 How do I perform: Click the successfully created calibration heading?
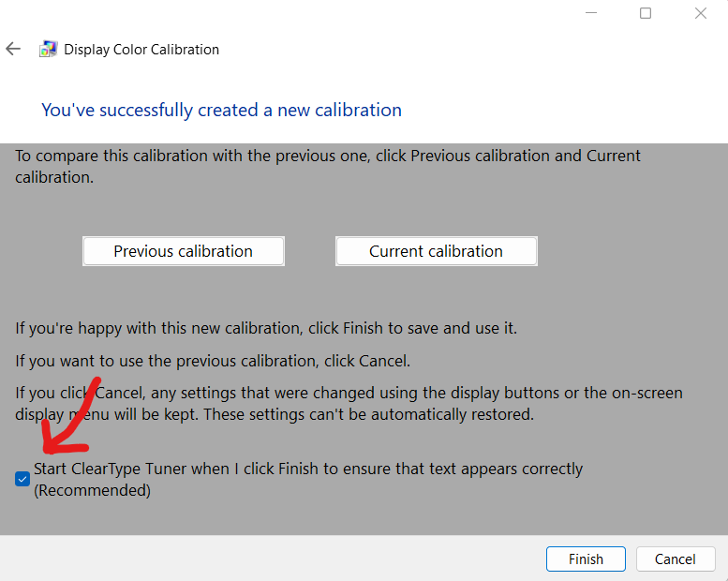point(221,111)
